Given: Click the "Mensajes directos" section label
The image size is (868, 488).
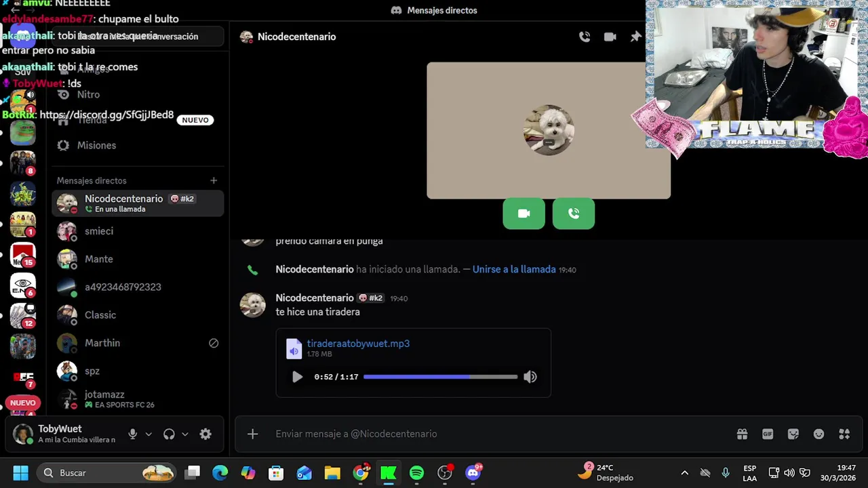Looking at the screenshot, I should coord(92,180).
